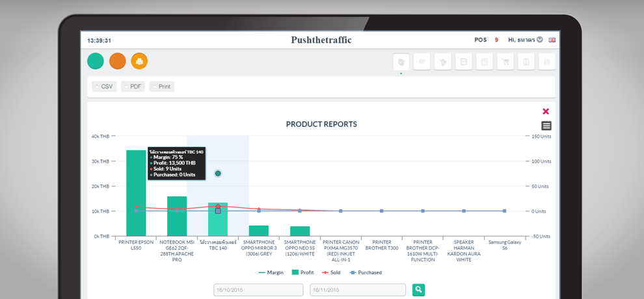Screen dimensions: 644x299
Task: Toggle the Margin series in legend
Action: point(271,272)
